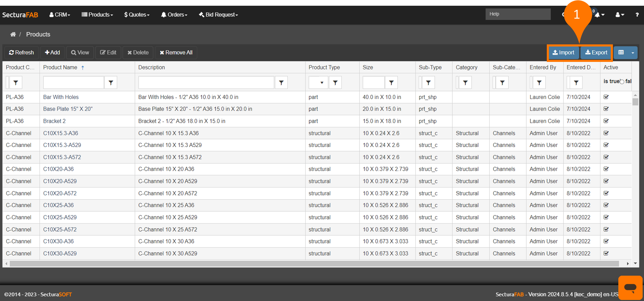Toggle Active checkbox for C10X15.3-A36 row

coord(606,133)
